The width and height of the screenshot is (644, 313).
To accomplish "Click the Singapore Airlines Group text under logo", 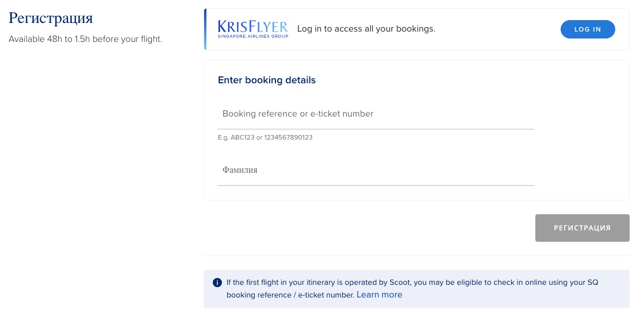I will coord(252,36).
